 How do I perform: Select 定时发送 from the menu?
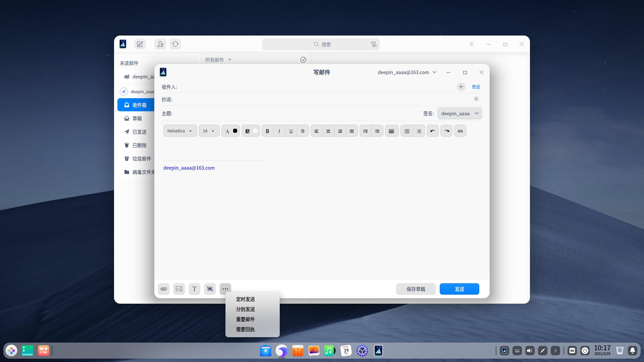pyautogui.click(x=245, y=299)
